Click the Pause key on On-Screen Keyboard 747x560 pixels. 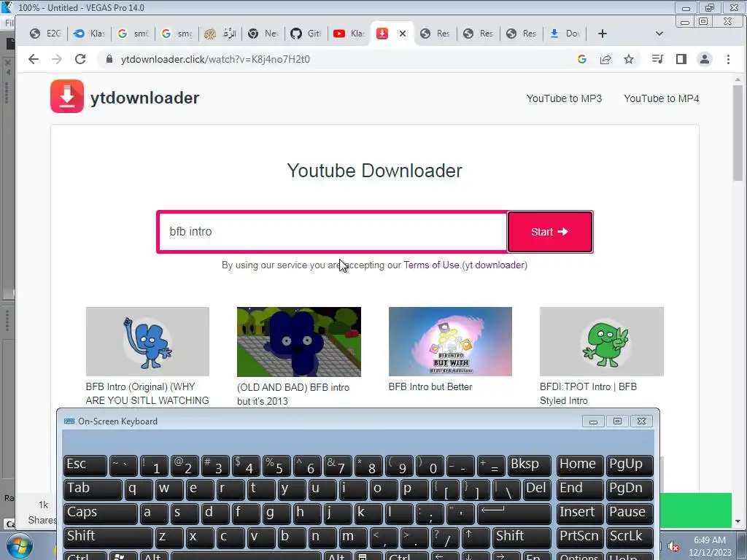click(630, 513)
